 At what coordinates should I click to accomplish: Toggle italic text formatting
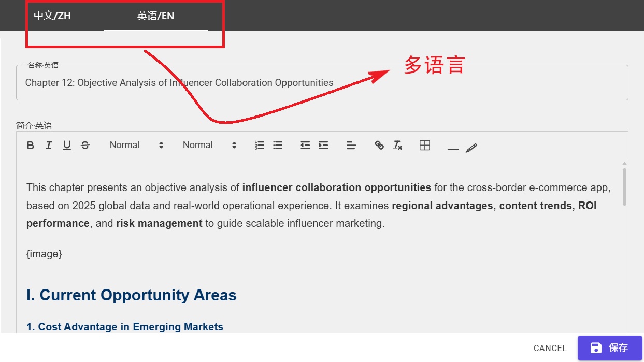pyautogui.click(x=49, y=146)
